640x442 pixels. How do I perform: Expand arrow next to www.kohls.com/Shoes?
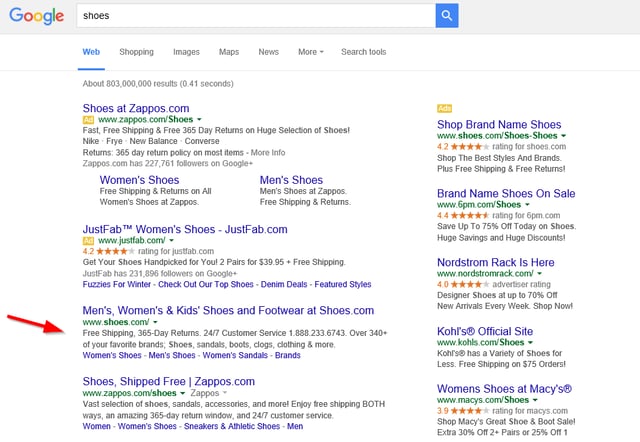(x=531, y=343)
